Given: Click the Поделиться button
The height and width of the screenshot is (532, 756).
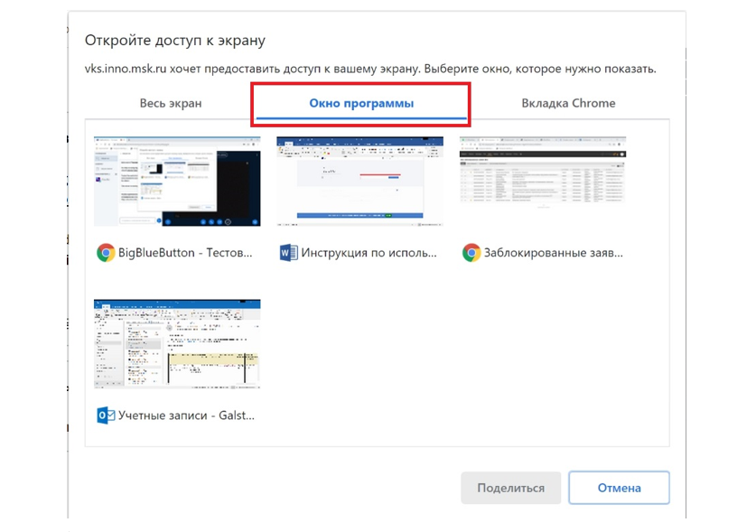Looking at the screenshot, I should click(x=510, y=488).
